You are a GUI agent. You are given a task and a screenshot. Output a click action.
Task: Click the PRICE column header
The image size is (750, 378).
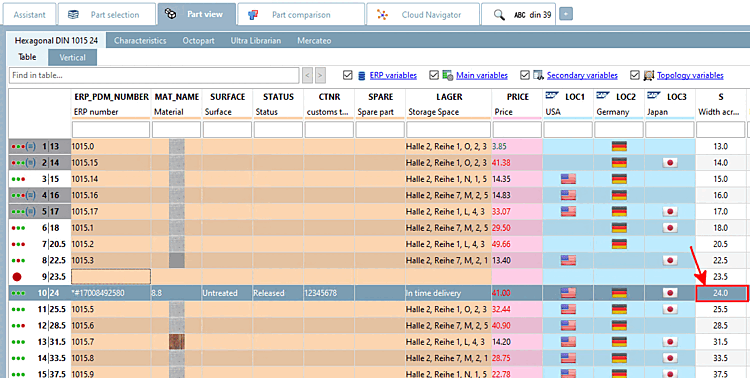[x=517, y=97]
